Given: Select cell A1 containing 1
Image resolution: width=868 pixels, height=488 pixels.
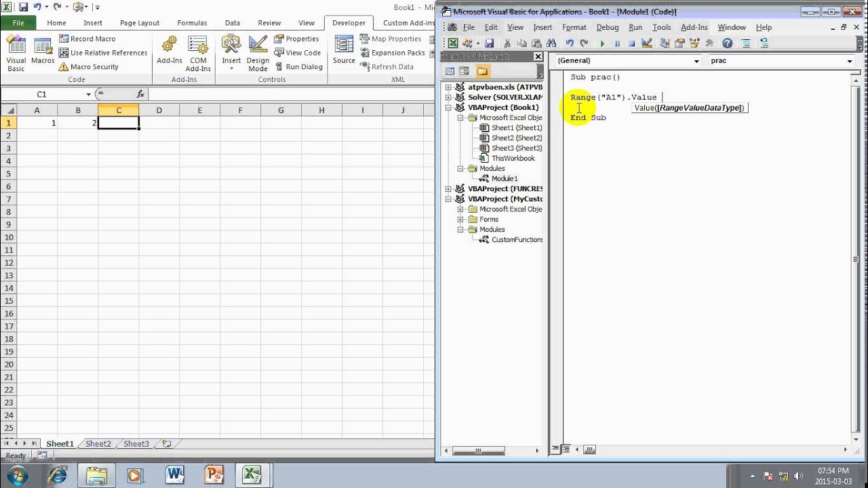Looking at the screenshot, I should point(37,123).
